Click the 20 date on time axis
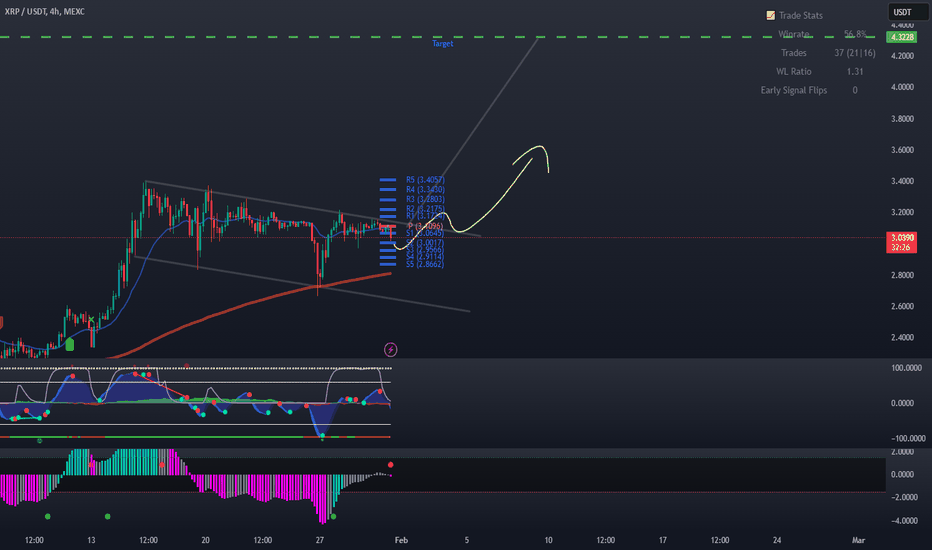 (205, 540)
